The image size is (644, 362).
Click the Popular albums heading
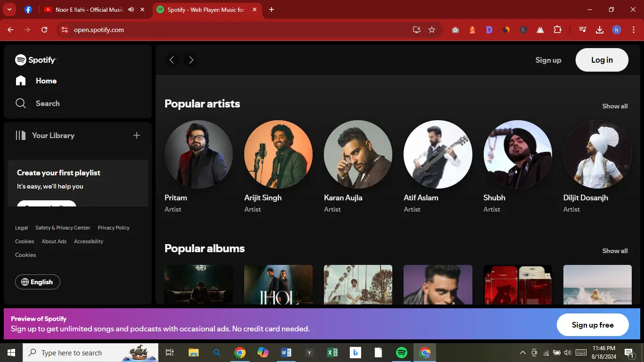[205, 248]
